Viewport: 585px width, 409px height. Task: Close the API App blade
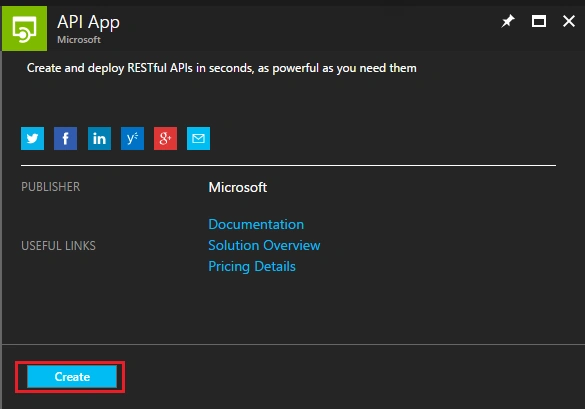(x=569, y=21)
